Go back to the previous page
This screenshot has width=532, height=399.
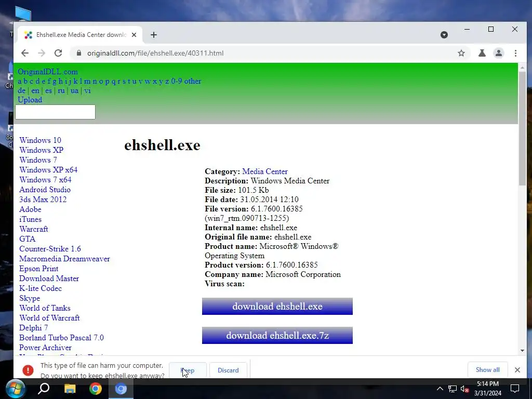(x=25, y=53)
